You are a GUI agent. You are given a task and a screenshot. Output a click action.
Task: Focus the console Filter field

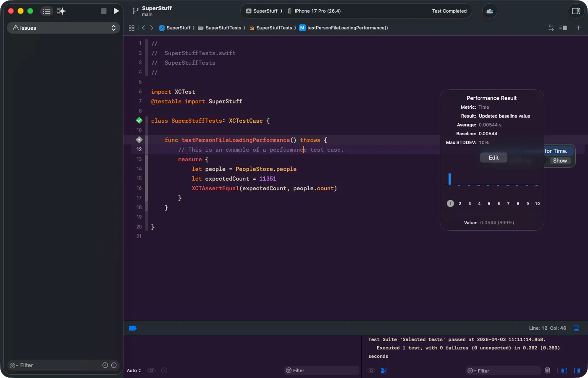tap(504, 370)
